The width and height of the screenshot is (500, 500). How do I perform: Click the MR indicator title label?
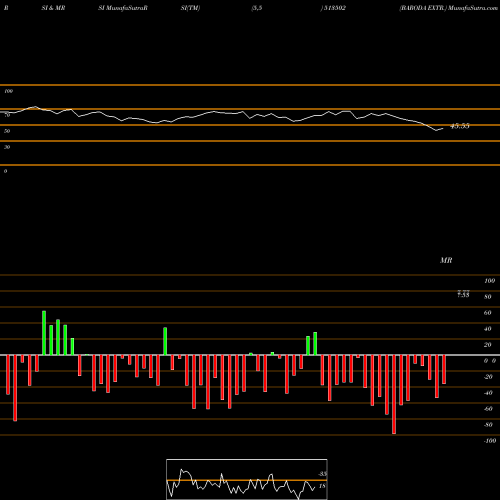(x=446, y=260)
